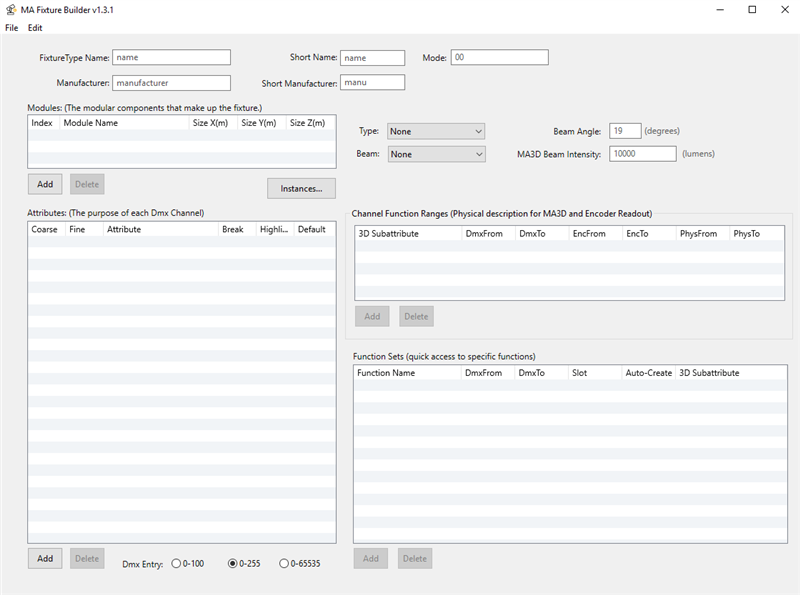Click the Default column header

coord(315,230)
